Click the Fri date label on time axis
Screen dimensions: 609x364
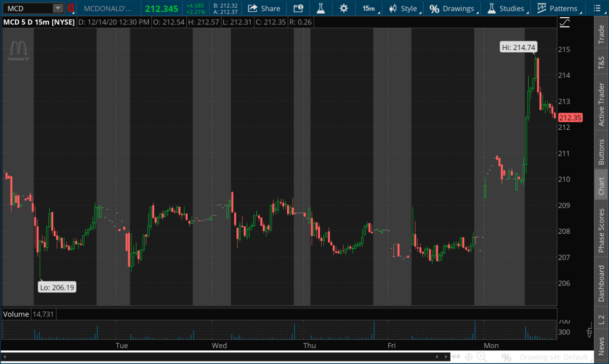point(391,346)
